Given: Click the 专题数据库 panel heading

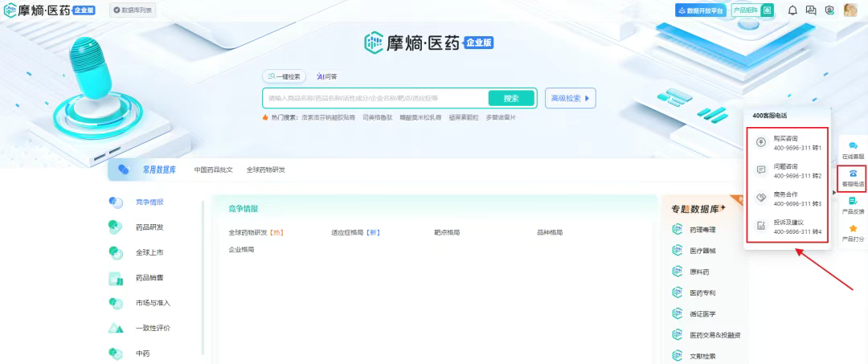Looking at the screenshot, I should tap(698, 209).
